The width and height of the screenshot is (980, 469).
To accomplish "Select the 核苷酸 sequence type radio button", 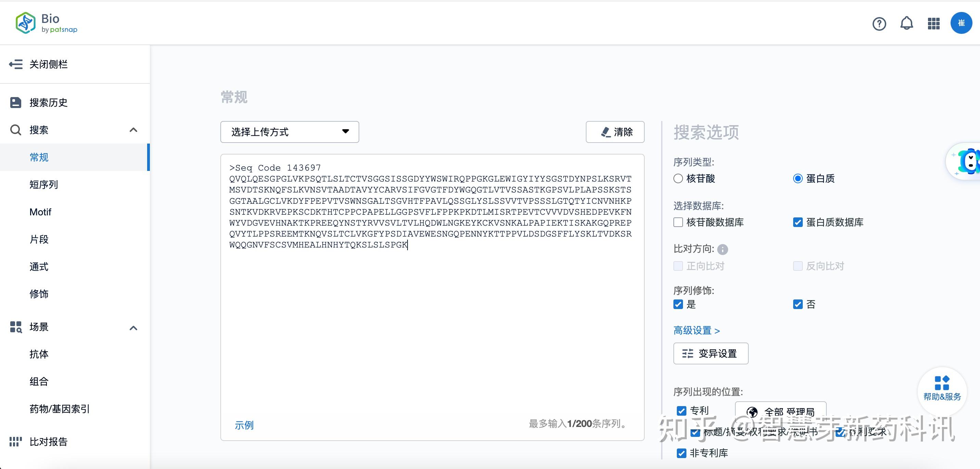I will [x=678, y=179].
